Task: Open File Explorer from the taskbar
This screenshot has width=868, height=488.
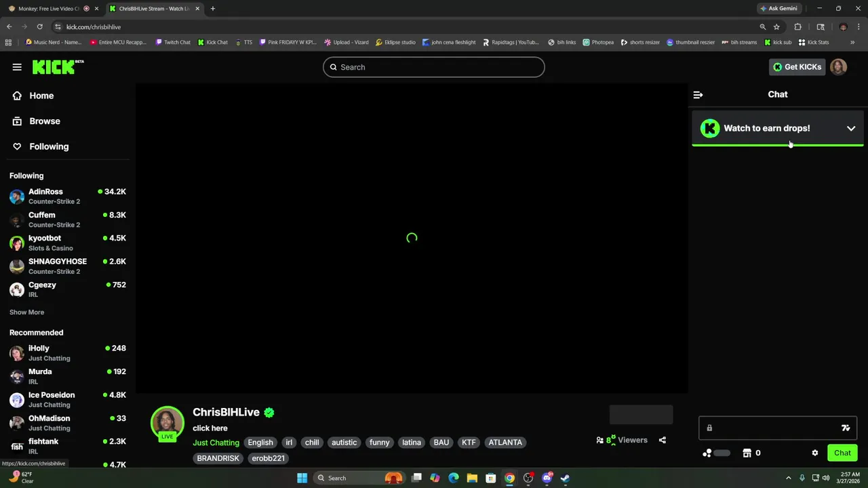Action: tap(472, 478)
